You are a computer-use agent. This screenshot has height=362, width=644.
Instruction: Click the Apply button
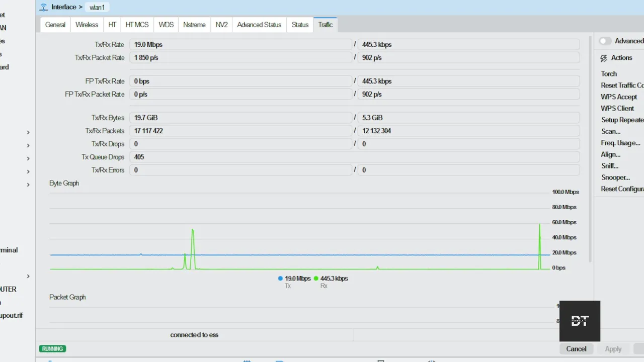coord(613,349)
